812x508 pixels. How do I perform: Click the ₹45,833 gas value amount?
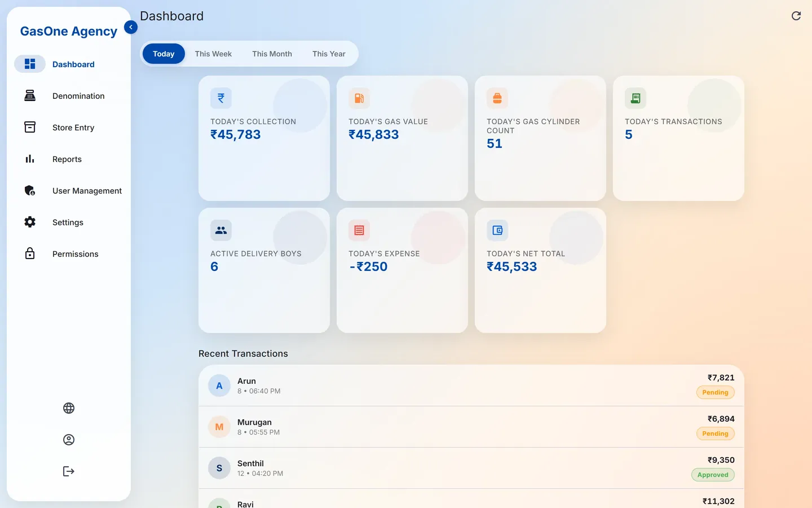(374, 134)
